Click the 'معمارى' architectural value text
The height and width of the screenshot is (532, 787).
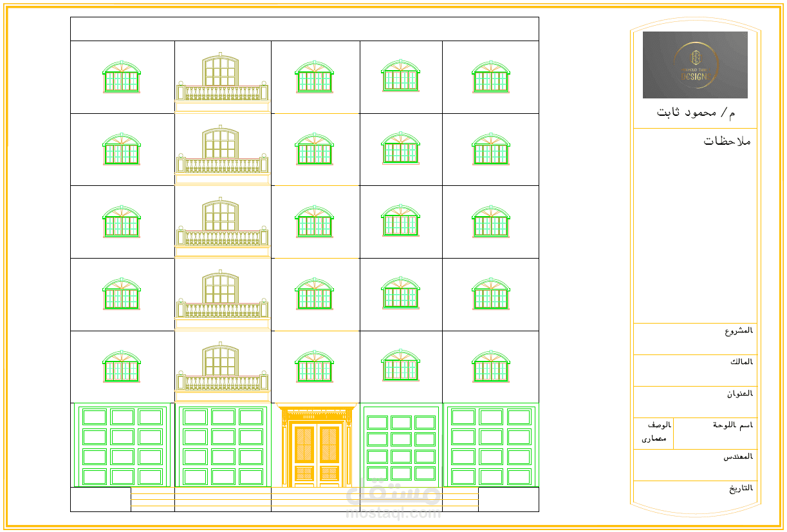click(654, 439)
